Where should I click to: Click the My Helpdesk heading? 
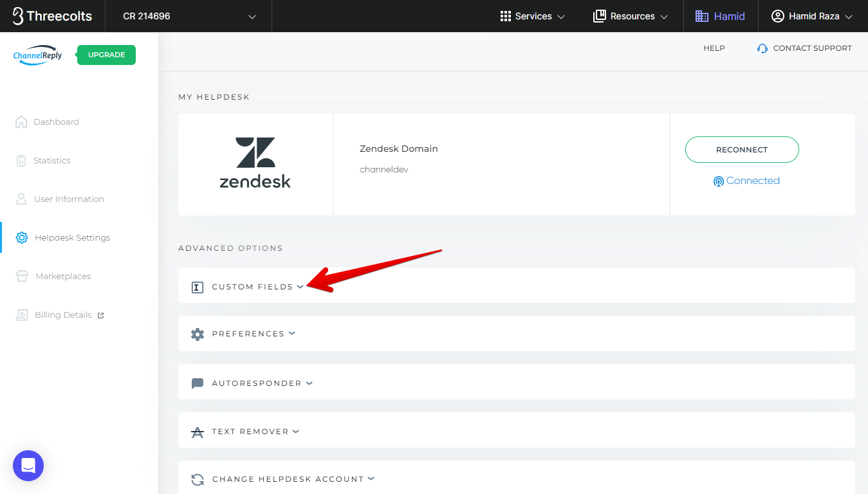(x=214, y=97)
